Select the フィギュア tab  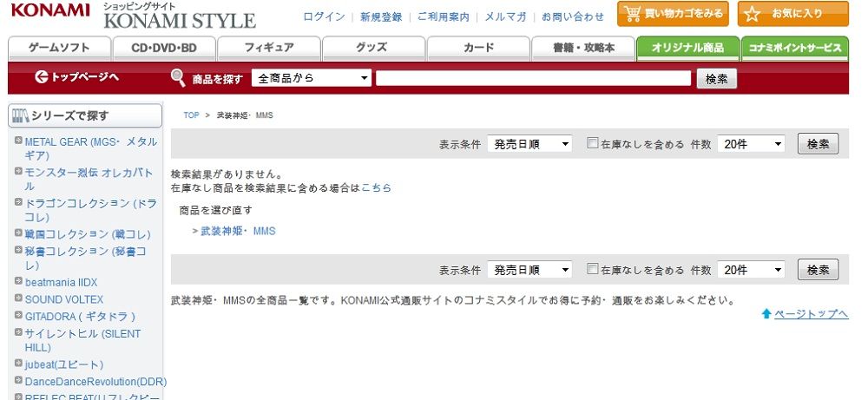coord(269,49)
